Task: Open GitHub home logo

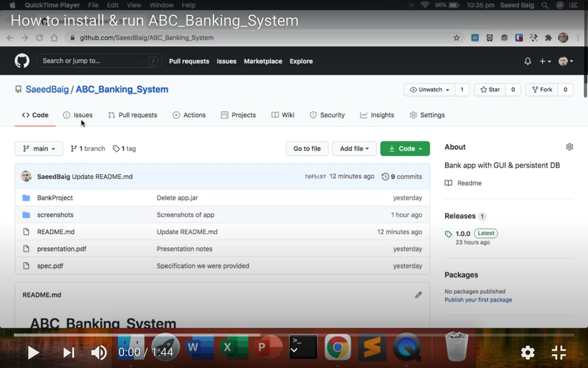Action: [x=22, y=61]
